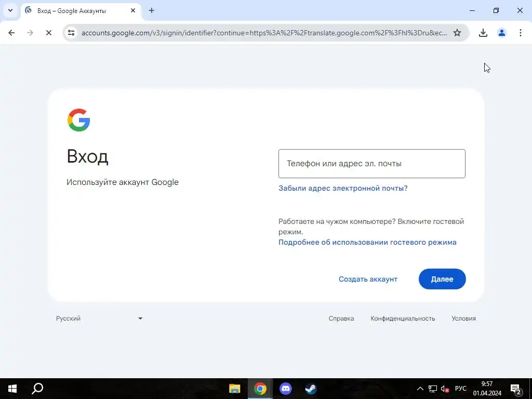Image resolution: width=532 pixels, height=399 pixels.
Task: Stop loading the page
Action: point(48,33)
